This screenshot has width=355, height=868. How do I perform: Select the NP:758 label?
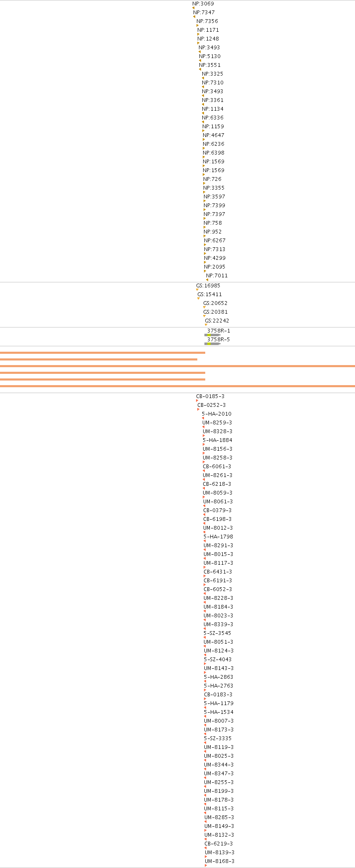(213, 223)
